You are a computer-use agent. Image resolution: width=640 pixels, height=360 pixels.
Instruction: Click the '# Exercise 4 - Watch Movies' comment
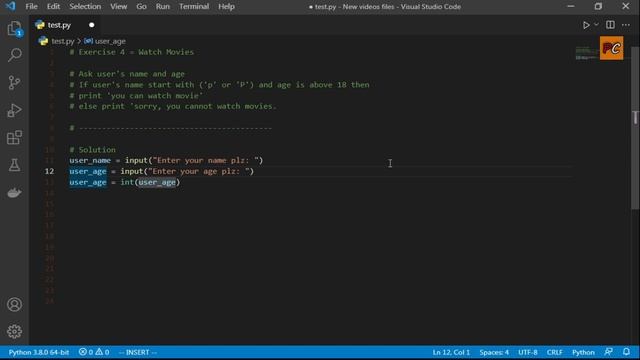click(131, 52)
